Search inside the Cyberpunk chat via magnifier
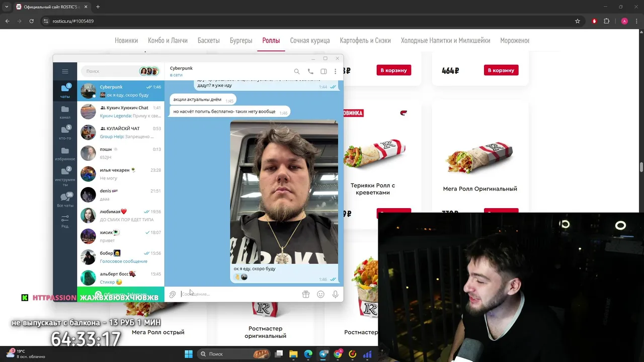 297,71
